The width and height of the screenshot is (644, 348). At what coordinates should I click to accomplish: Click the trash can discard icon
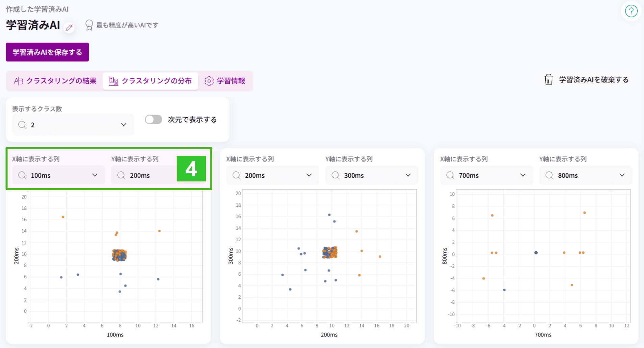click(548, 80)
